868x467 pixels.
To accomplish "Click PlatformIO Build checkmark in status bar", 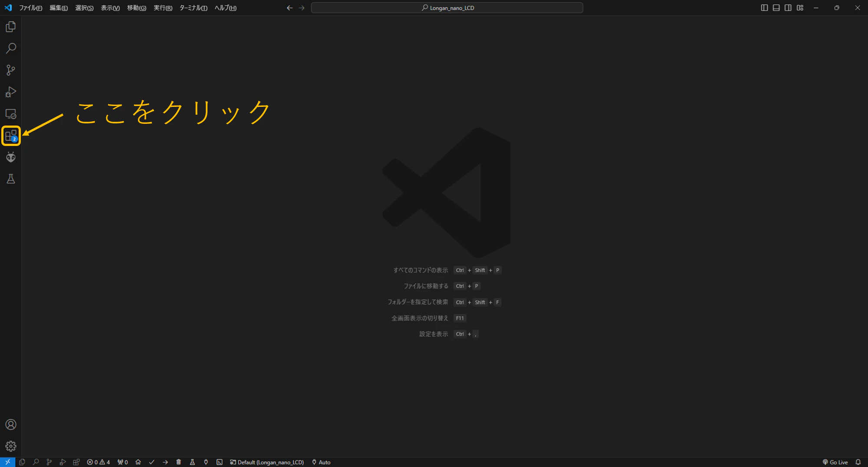I will [151, 462].
